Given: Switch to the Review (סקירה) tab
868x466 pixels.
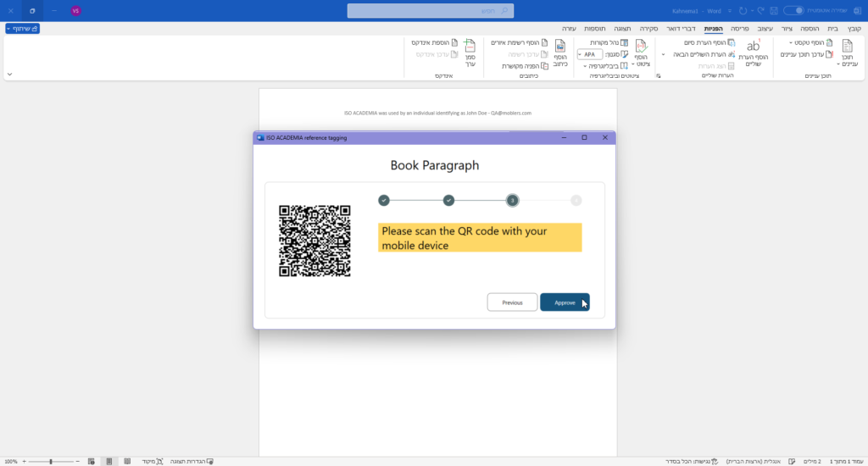Looking at the screenshot, I should click(x=648, y=28).
